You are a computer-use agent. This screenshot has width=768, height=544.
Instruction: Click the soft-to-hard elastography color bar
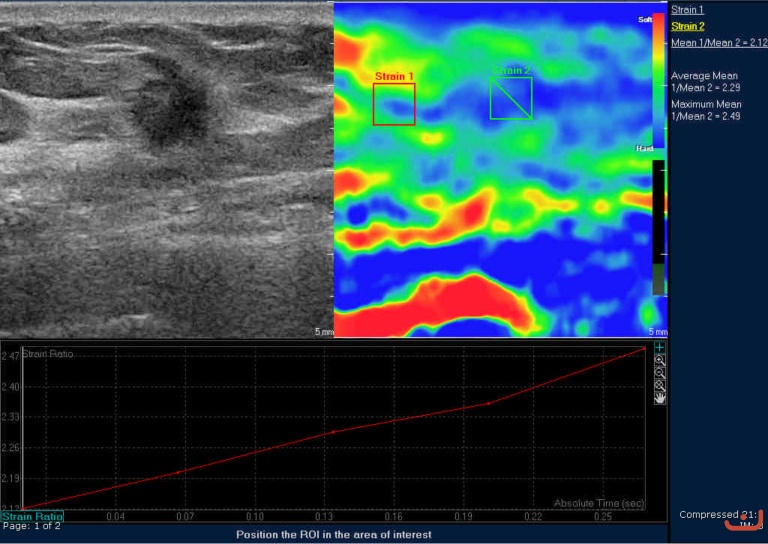click(x=657, y=83)
